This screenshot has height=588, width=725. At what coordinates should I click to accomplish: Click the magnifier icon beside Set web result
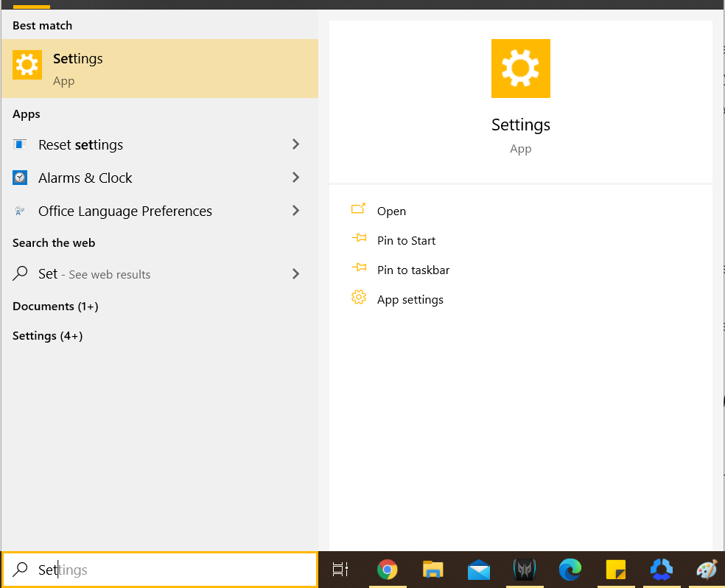(20, 273)
